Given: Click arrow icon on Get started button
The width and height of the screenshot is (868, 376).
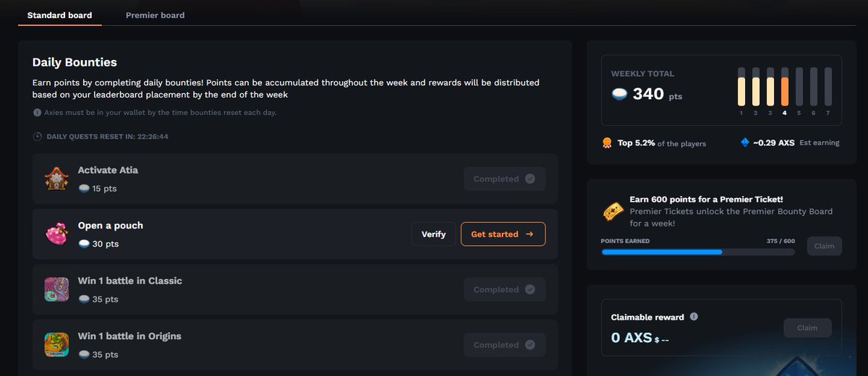Looking at the screenshot, I should tap(529, 234).
